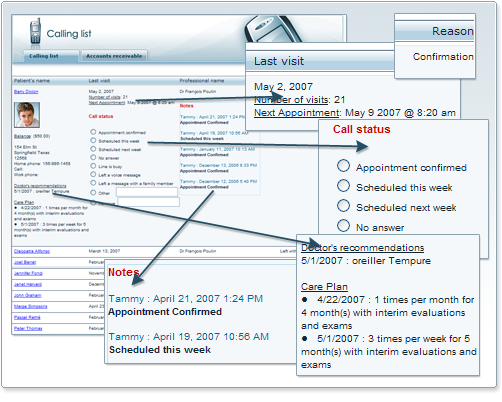The image size is (502, 402).
Task: Choose Left a voice message radio option
Action: tap(93, 174)
